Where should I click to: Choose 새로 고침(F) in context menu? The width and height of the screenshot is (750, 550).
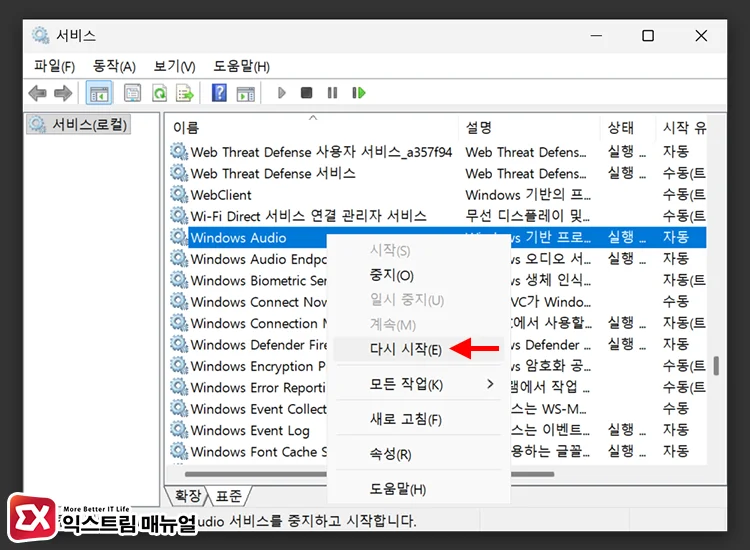[x=406, y=419]
